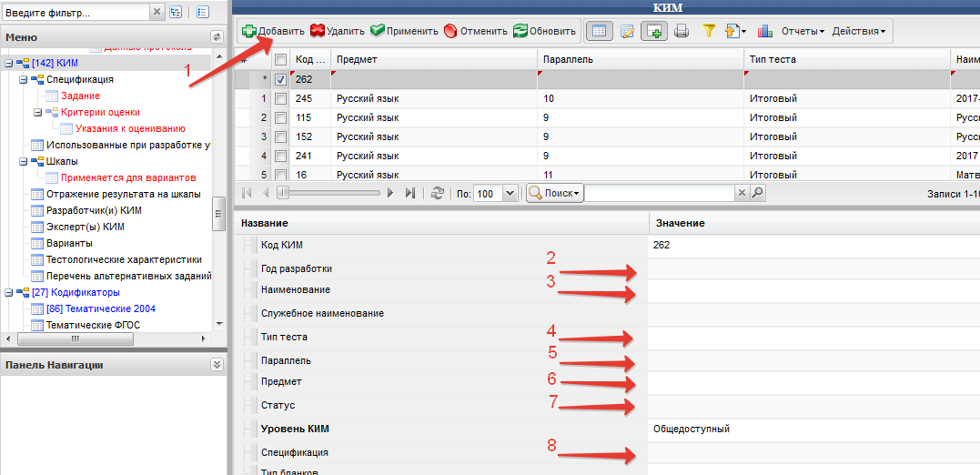This screenshot has height=475, width=980.
Task: Collapse the Спецификация tree node
Action: pos(23,79)
